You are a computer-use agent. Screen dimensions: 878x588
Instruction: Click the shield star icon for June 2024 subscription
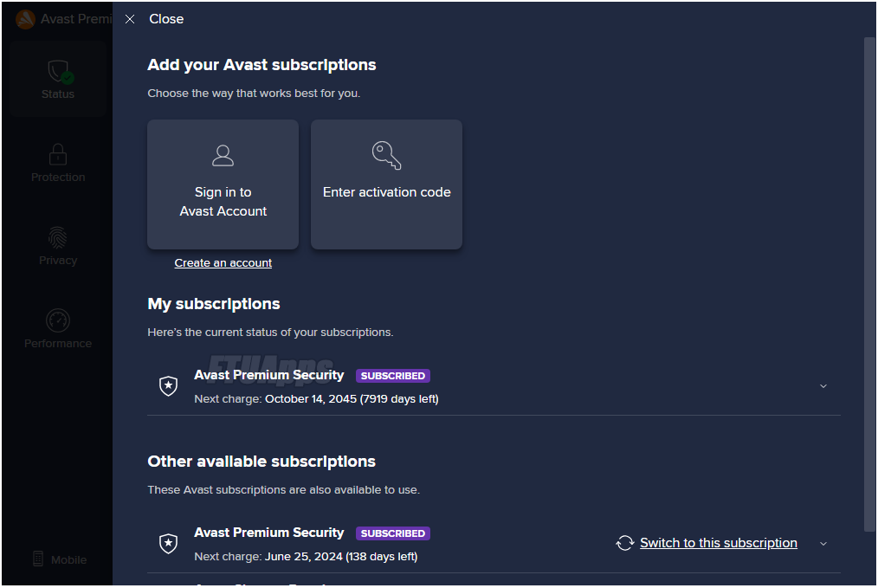(168, 543)
